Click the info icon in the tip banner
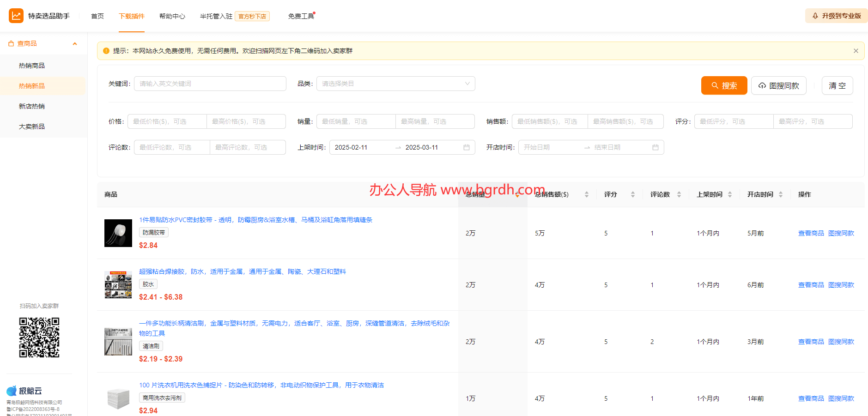The width and height of the screenshot is (868, 416). coord(106,51)
